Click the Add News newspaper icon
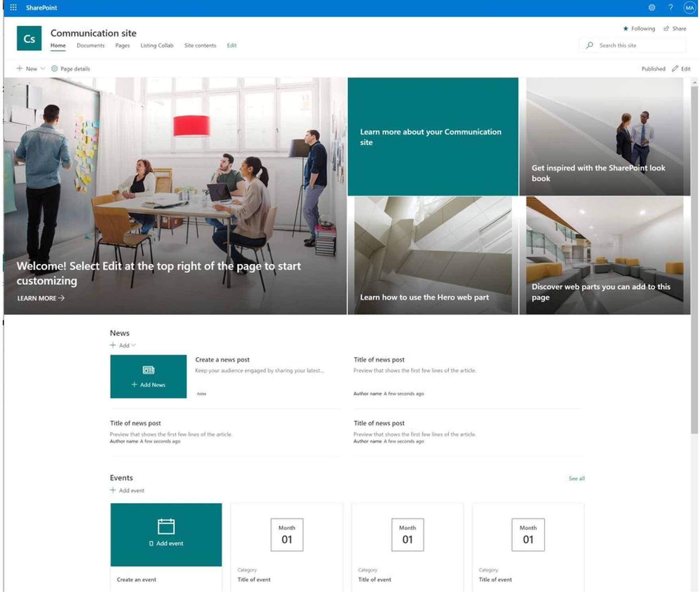The width and height of the screenshot is (700, 602). 149,369
